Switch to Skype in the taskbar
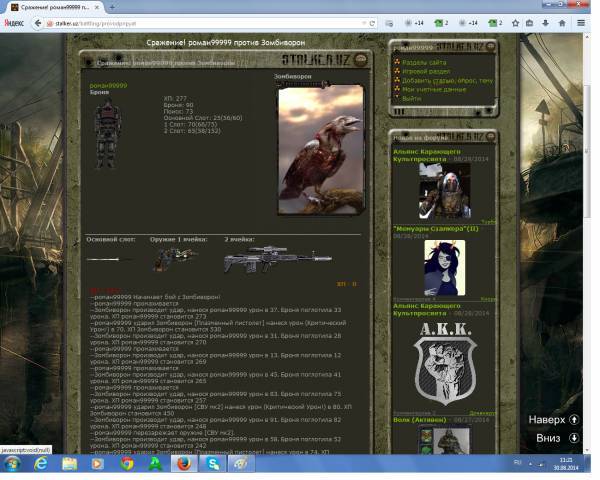Viewport: 600px width, 480px height. (x=213, y=464)
